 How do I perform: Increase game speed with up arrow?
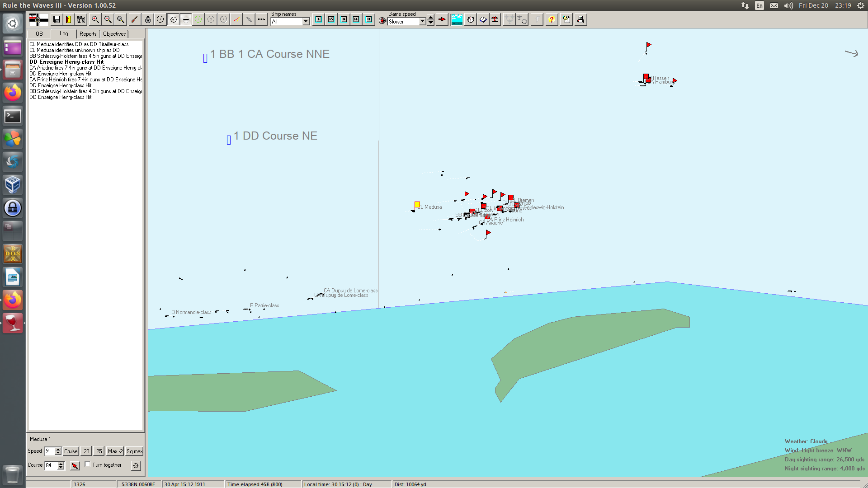(431, 18)
